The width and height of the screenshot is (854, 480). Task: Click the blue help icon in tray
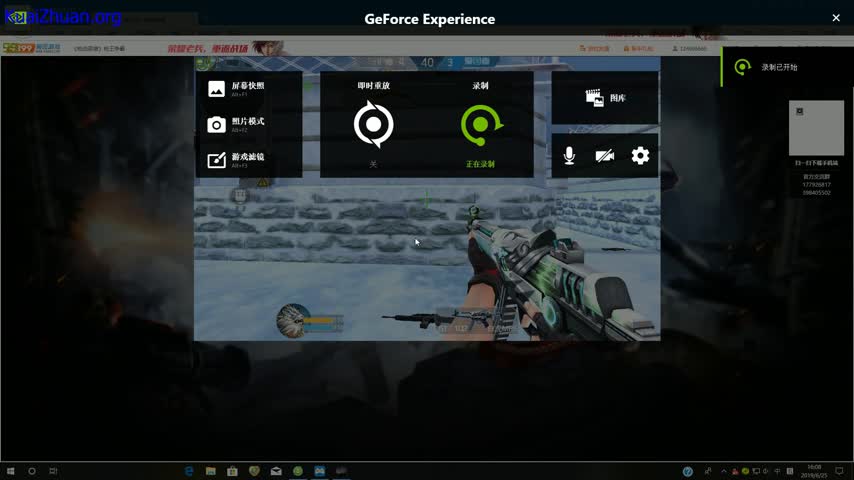click(688, 471)
